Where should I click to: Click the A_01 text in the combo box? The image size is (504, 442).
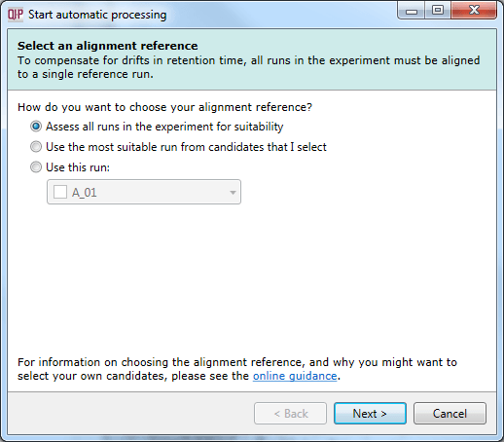pos(85,193)
